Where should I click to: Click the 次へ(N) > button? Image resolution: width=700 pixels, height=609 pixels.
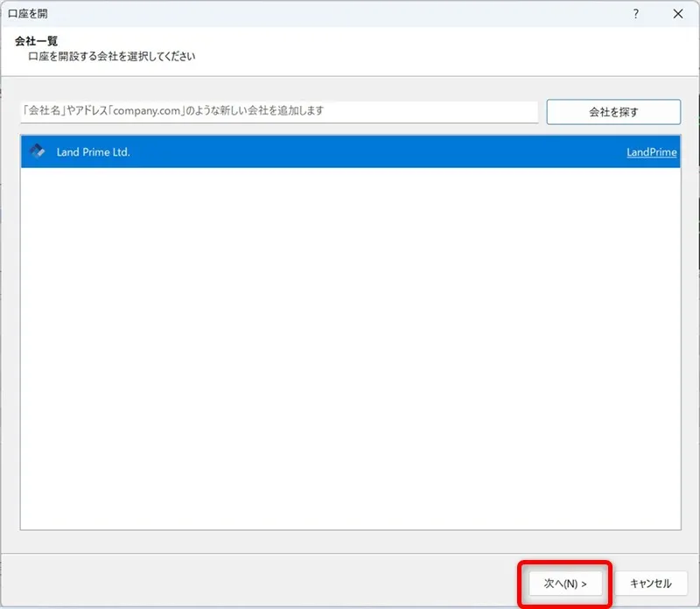click(x=565, y=583)
